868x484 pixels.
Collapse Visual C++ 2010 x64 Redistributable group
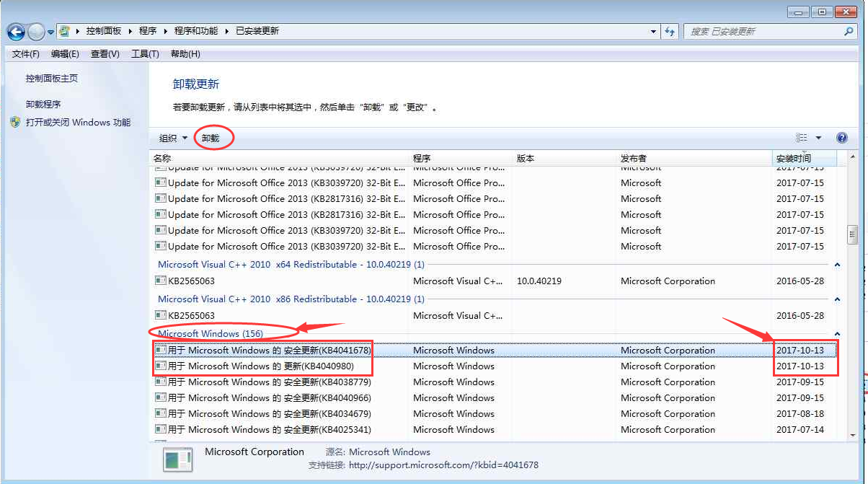[837, 265]
